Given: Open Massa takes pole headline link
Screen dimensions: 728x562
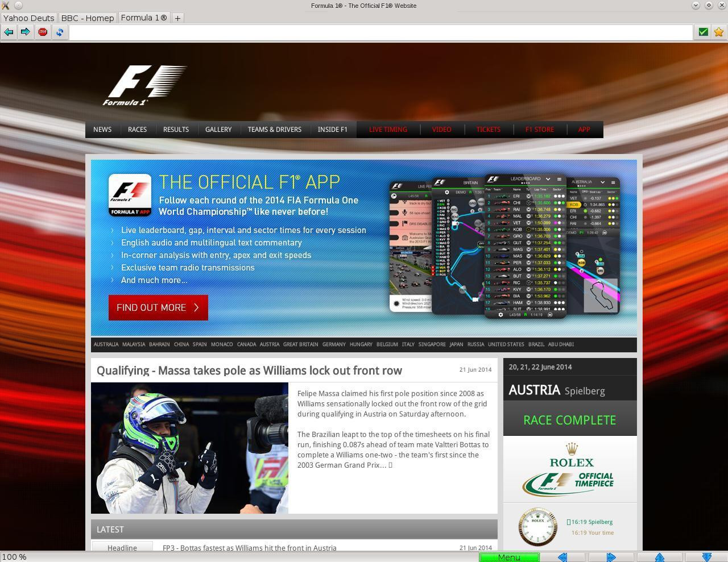Looking at the screenshot, I should pos(249,370).
